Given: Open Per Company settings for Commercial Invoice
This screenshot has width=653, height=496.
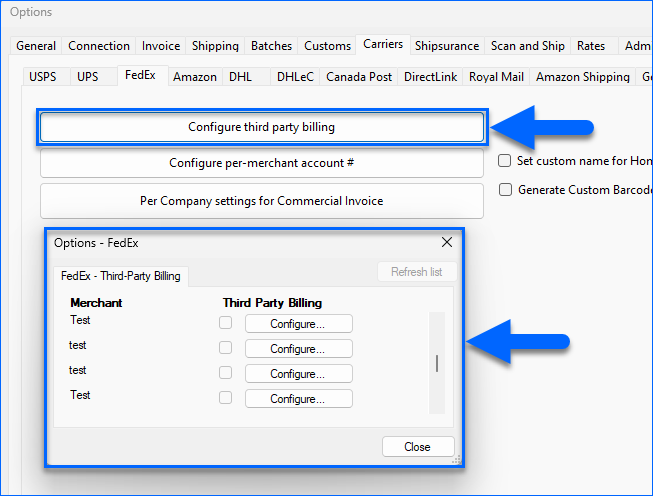Looking at the screenshot, I should tap(262, 201).
